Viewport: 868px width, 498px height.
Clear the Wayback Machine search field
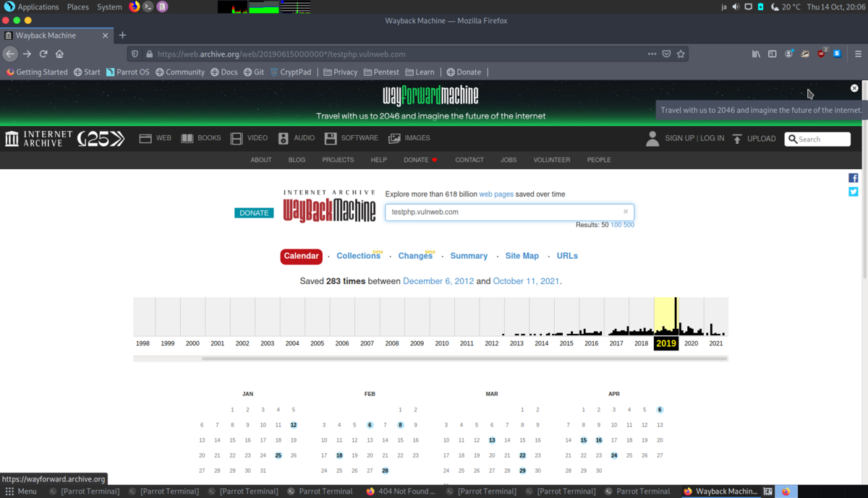click(626, 212)
